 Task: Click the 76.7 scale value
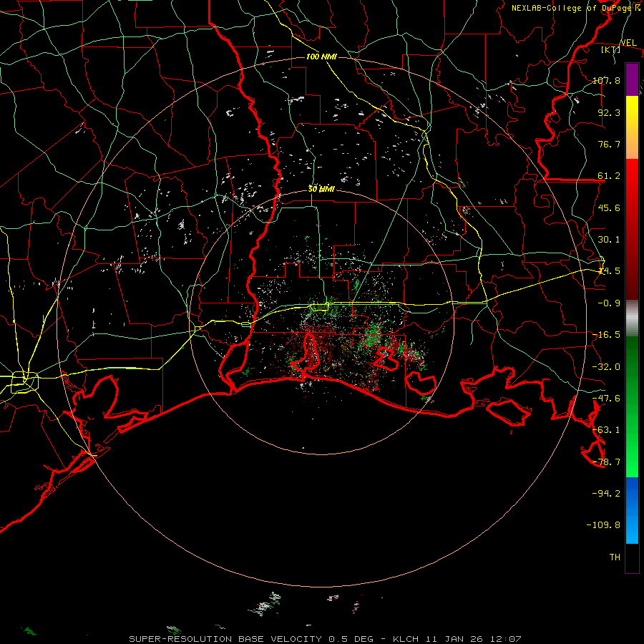click(x=609, y=144)
